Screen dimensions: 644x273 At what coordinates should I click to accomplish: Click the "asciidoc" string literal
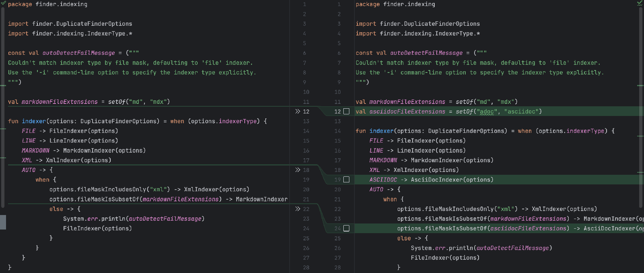coord(521,112)
